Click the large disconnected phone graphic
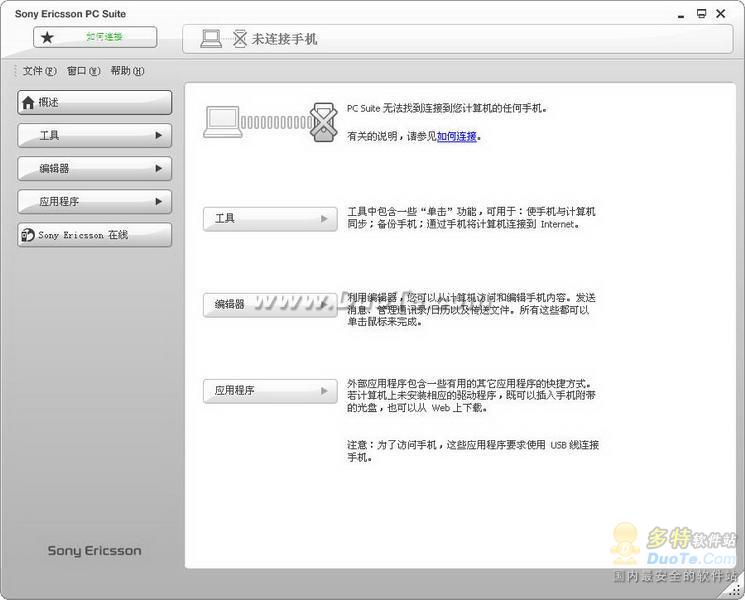Image resolution: width=745 pixels, height=600 pixels. [324, 122]
